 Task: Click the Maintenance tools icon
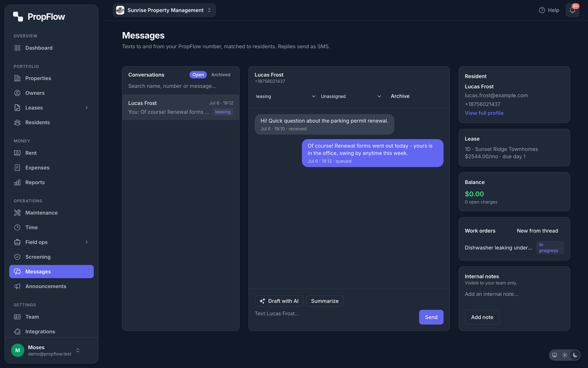[x=17, y=213]
